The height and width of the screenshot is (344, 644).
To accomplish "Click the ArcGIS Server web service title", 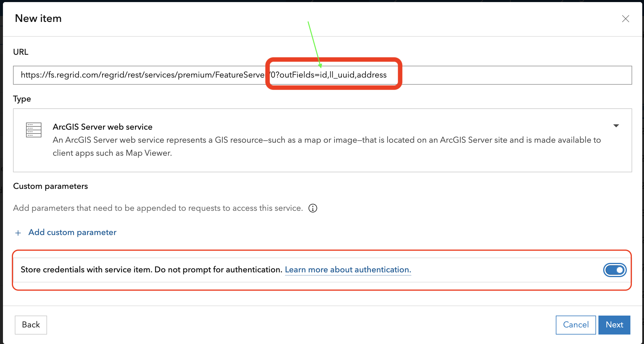I will click(102, 127).
